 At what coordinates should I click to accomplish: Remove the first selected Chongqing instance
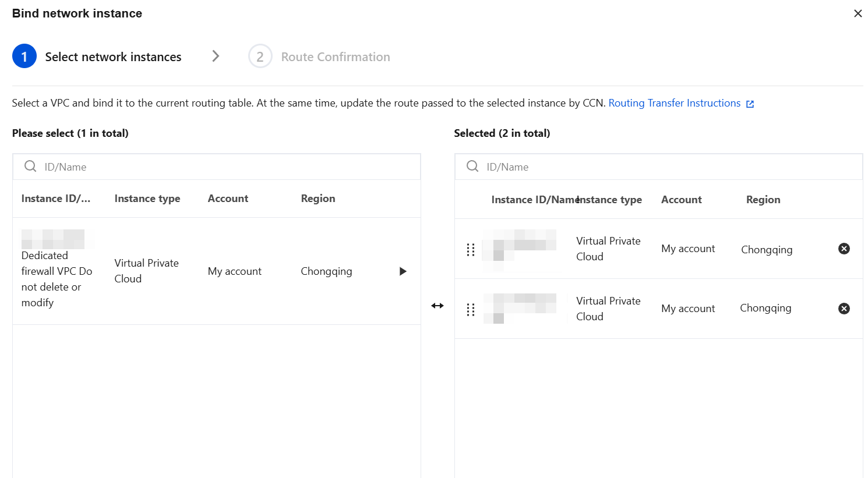pyautogui.click(x=844, y=249)
